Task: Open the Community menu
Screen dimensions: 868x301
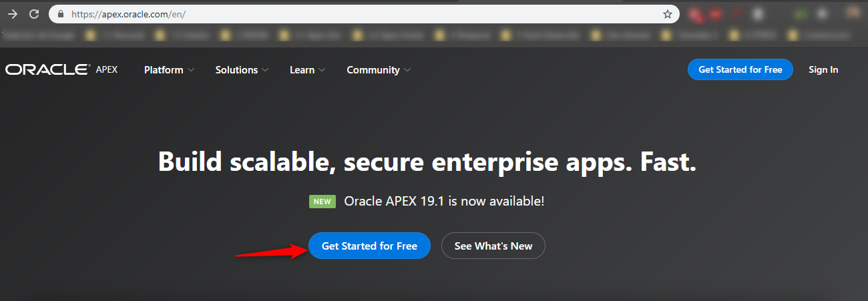Action: [x=379, y=70]
